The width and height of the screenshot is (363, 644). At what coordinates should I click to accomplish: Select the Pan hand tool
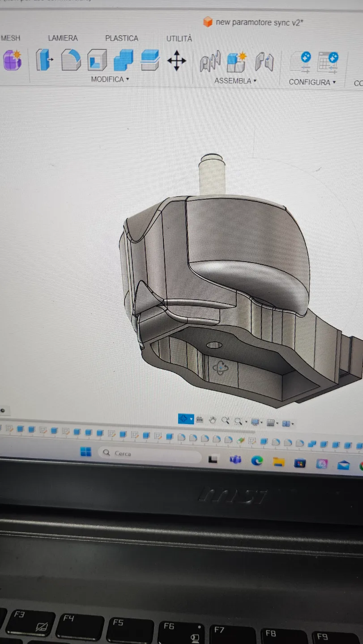(213, 419)
